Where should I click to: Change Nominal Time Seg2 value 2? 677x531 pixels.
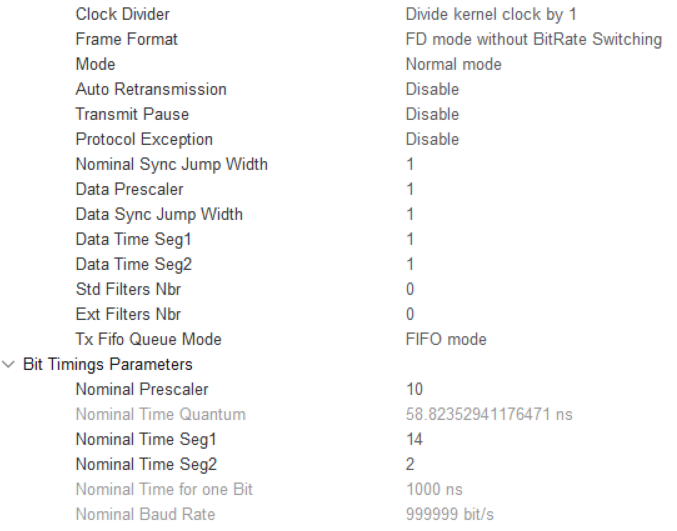pyautogui.click(x=410, y=464)
